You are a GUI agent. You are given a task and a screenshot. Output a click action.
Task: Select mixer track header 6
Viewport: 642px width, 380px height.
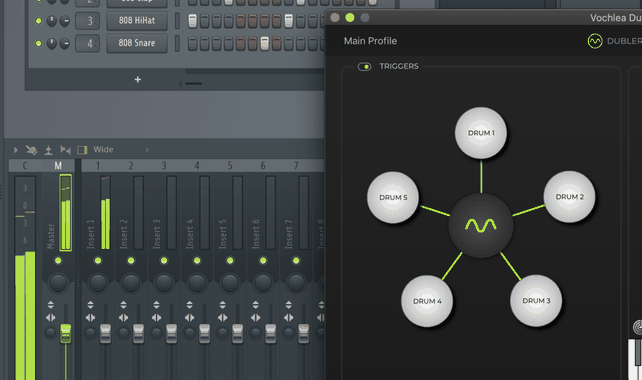[263, 165]
